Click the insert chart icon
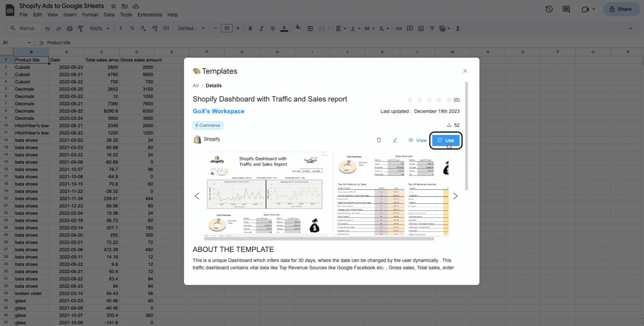This screenshot has height=326, width=644. [421, 29]
